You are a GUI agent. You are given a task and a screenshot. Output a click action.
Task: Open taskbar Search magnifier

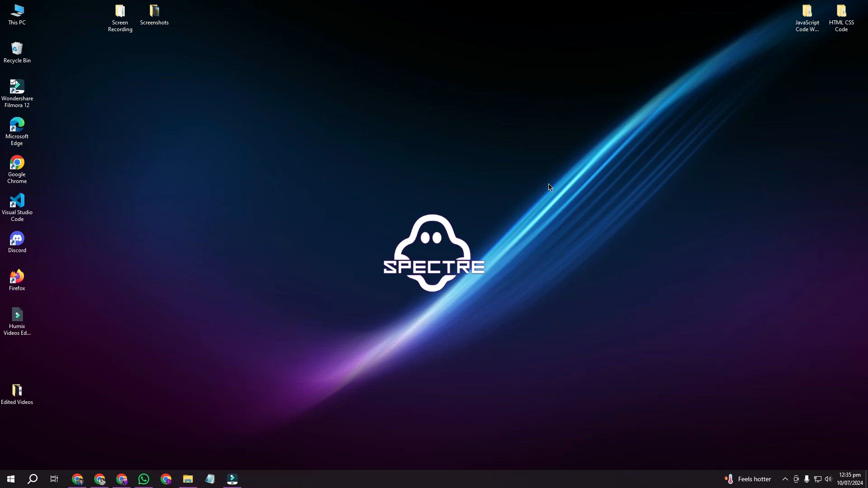[33, 479]
